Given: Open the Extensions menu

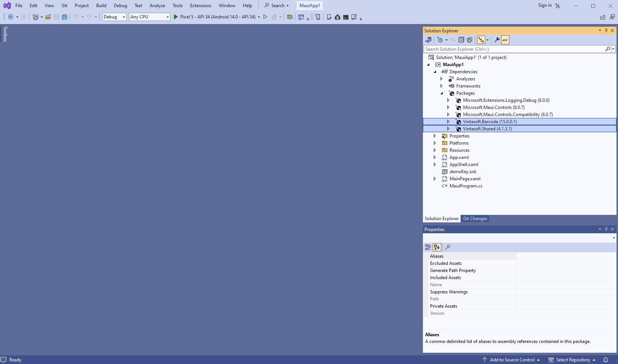Looking at the screenshot, I should coord(201,6).
